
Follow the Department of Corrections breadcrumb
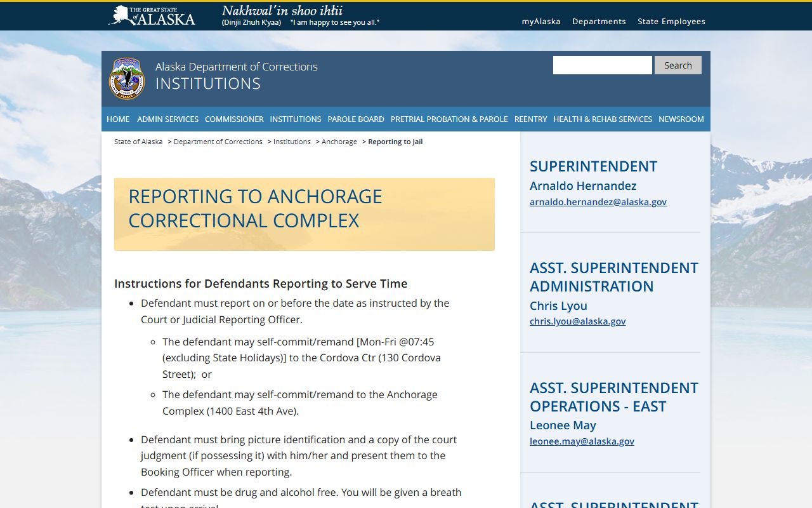(x=218, y=142)
